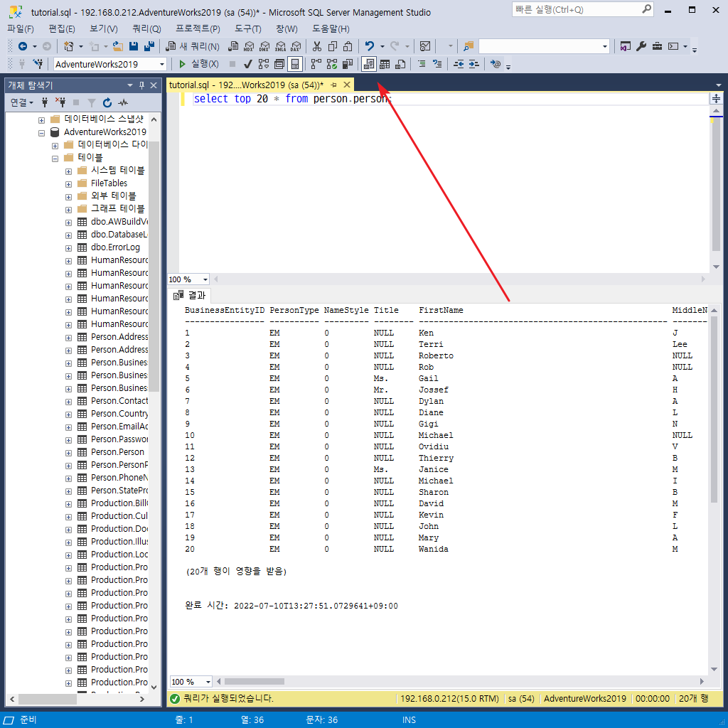Select the dbo.ErrorLog table
Image resolution: width=728 pixels, height=728 pixels.
(x=115, y=247)
